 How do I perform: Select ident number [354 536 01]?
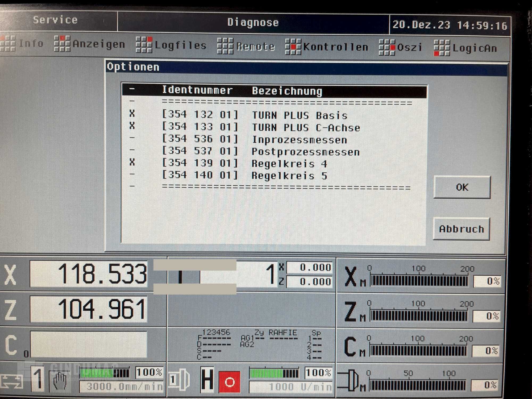[x=200, y=139]
